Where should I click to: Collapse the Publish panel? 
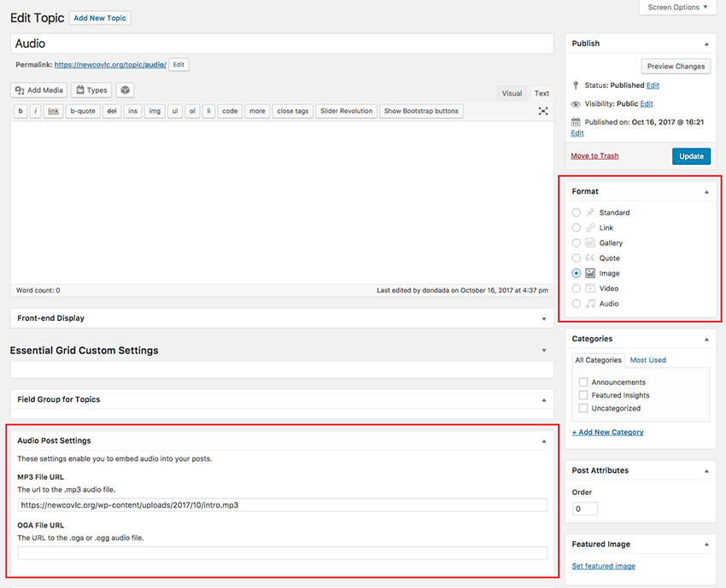click(706, 44)
